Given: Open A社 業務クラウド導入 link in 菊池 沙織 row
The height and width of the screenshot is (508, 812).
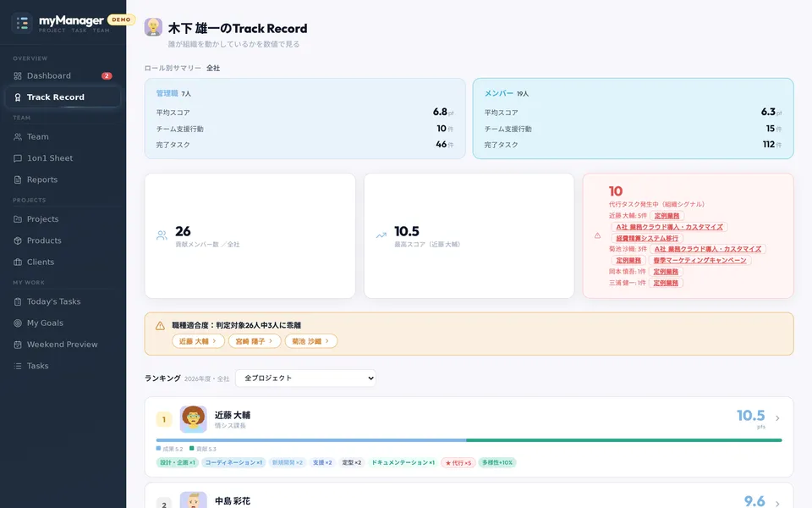Looking at the screenshot, I should (708, 249).
